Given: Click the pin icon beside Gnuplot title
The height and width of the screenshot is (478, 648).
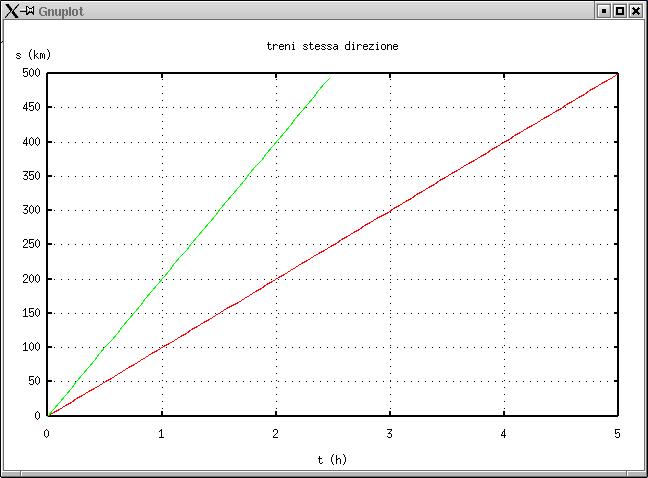Looking at the screenshot, I should [x=28, y=10].
